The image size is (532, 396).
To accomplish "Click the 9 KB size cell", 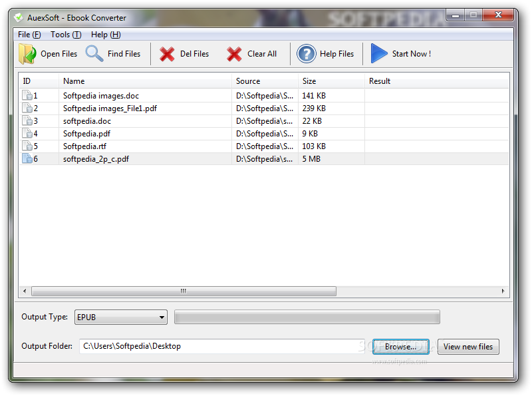I will pos(310,134).
